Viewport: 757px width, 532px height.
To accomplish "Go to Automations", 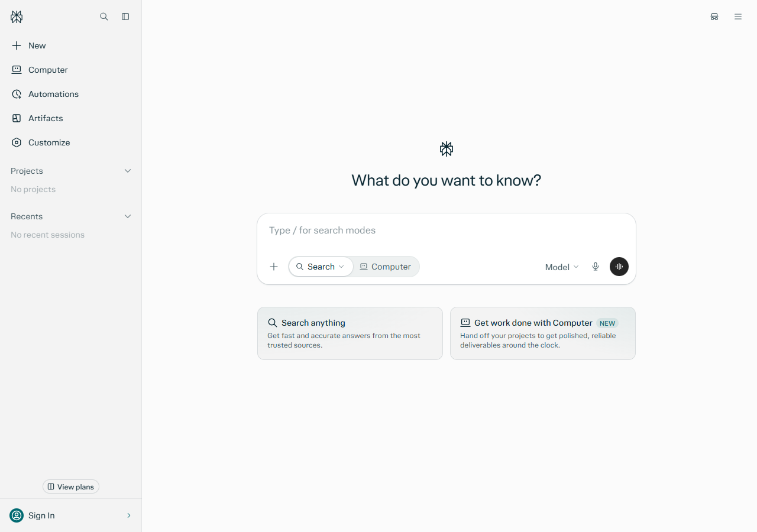I will (x=71, y=94).
